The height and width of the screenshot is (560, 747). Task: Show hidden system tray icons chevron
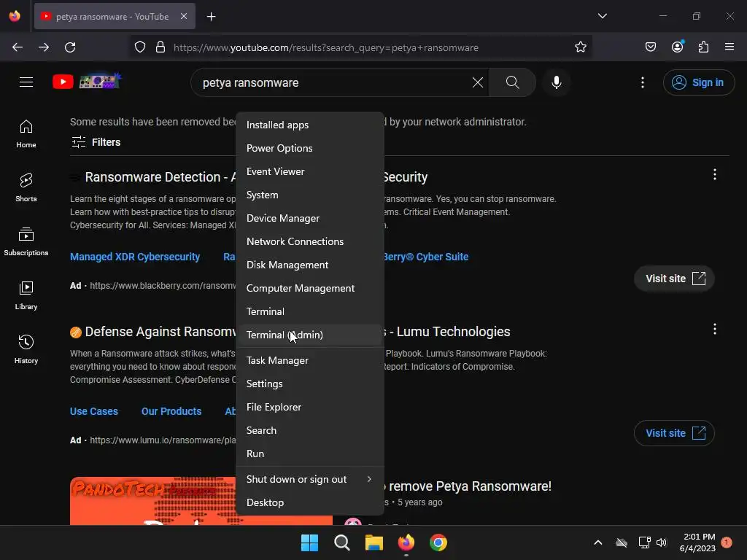pos(598,542)
